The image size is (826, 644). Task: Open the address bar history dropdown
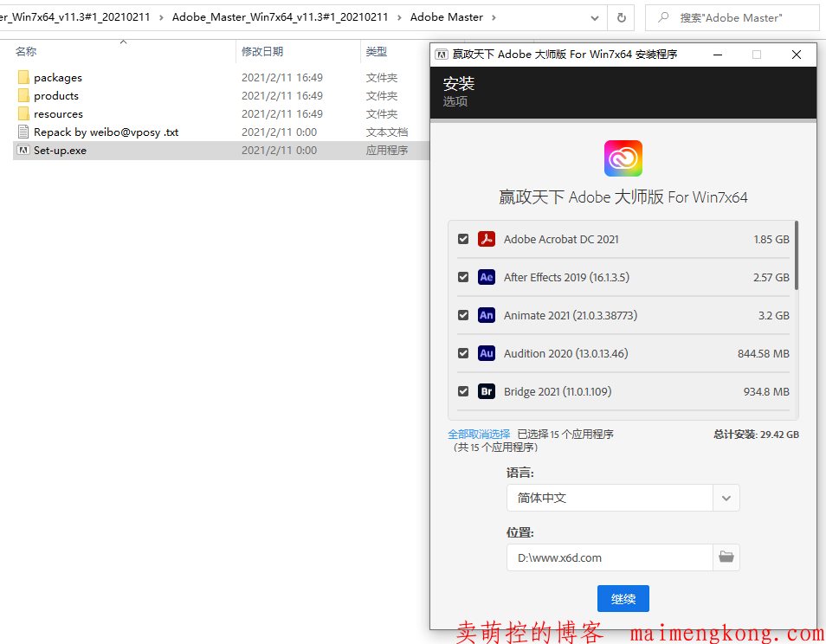(x=595, y=17)
